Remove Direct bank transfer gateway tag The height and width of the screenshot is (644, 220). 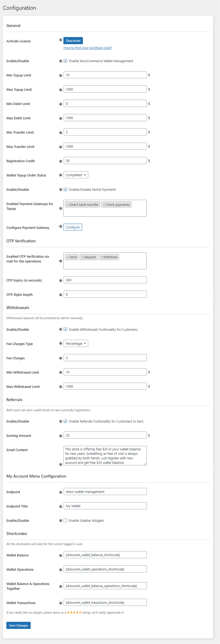[x=68, y=205]
